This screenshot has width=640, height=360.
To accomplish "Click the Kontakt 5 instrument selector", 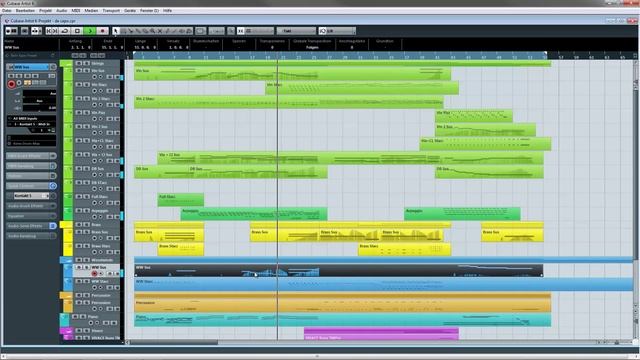I will [31, 196].
